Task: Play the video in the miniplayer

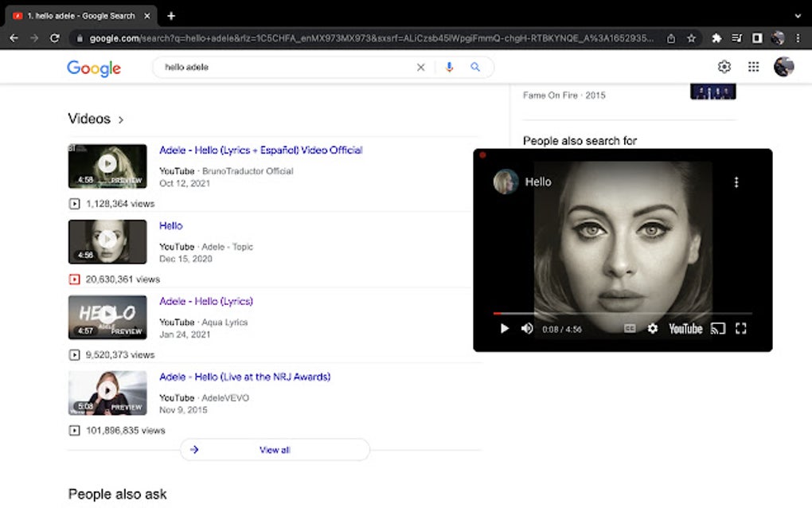Action: pos(504,328)
